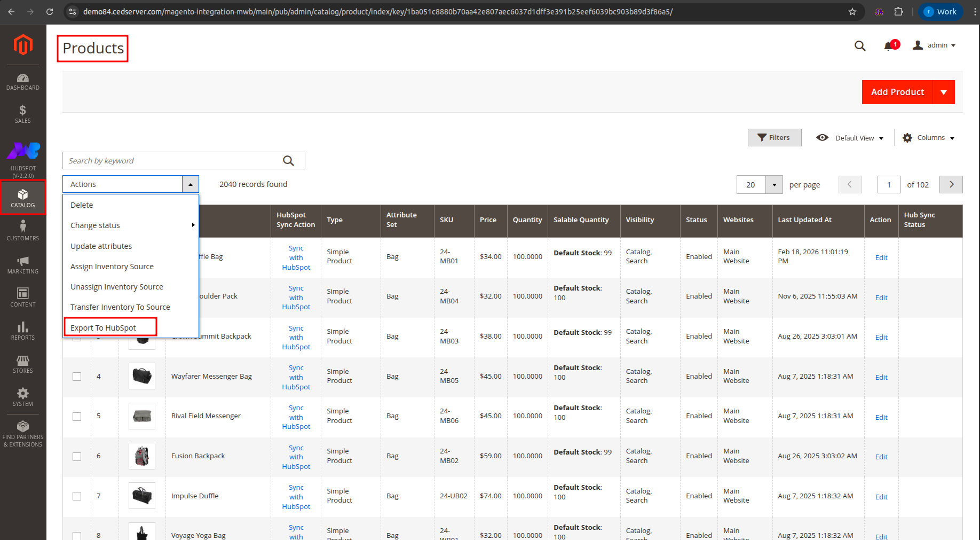Select Update attributes from Actions menu
The width and height of the screenshot is (980, 540).
[x=101, y=246]
